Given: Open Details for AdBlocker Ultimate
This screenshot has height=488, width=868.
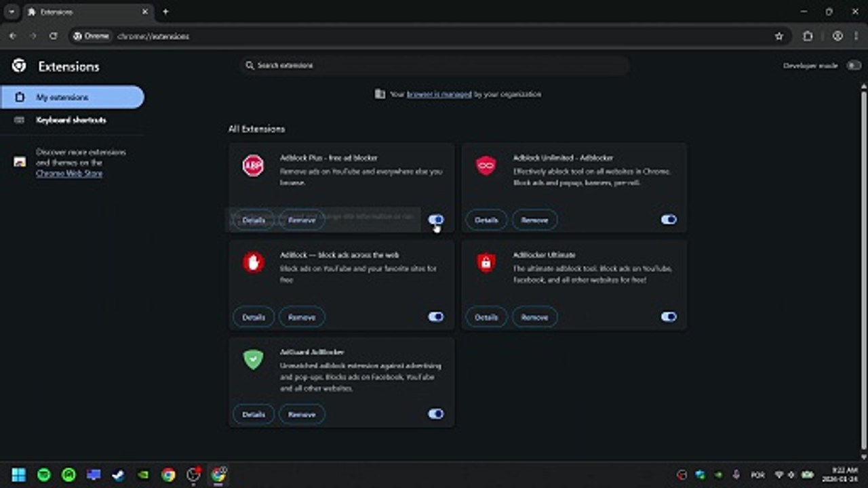Looking at the screenshot, I should pos(486,317).
